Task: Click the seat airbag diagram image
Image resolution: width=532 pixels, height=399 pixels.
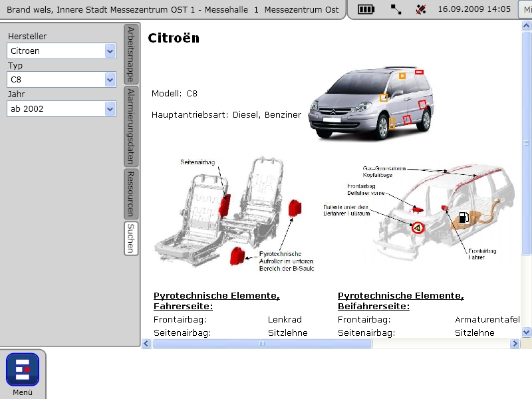Action: pos(234,213)
